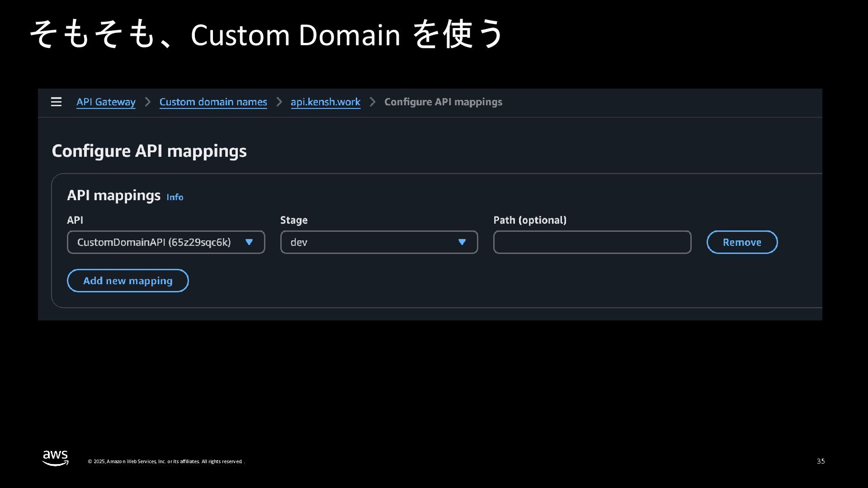Click the API Gateway breadcrumb link
Image resolution: width=868 pixels, height=488 pixels.
point(106,102)
